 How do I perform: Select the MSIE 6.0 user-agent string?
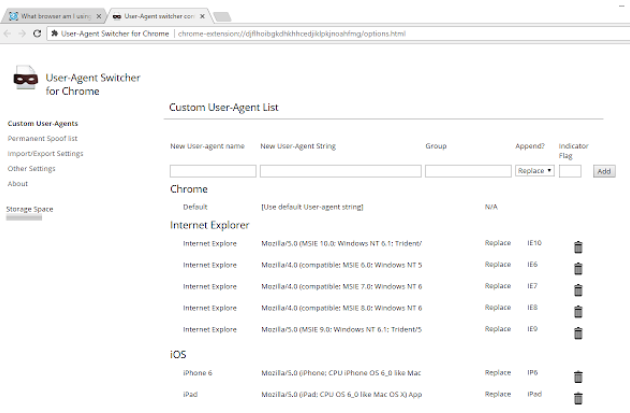point(341,265)
